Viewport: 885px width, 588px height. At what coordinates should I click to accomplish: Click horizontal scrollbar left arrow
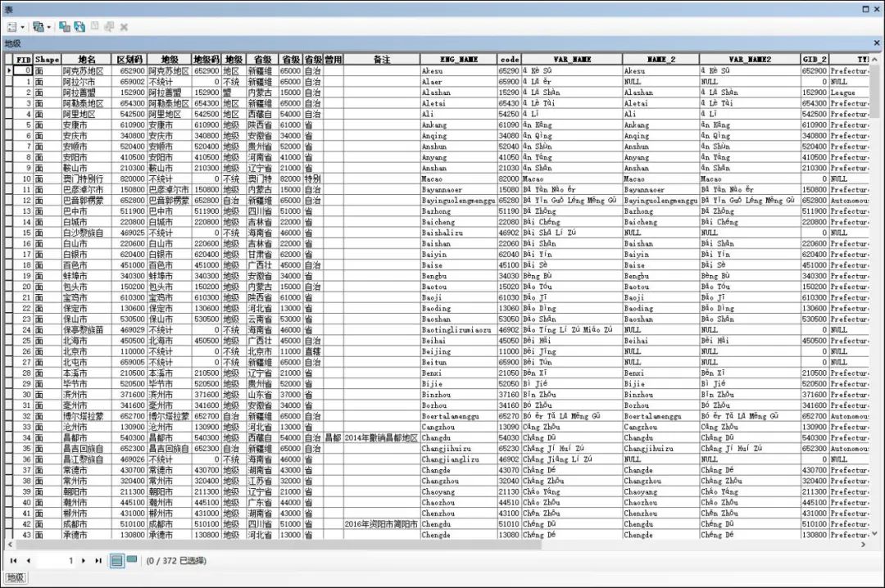(x=10, y=545)
